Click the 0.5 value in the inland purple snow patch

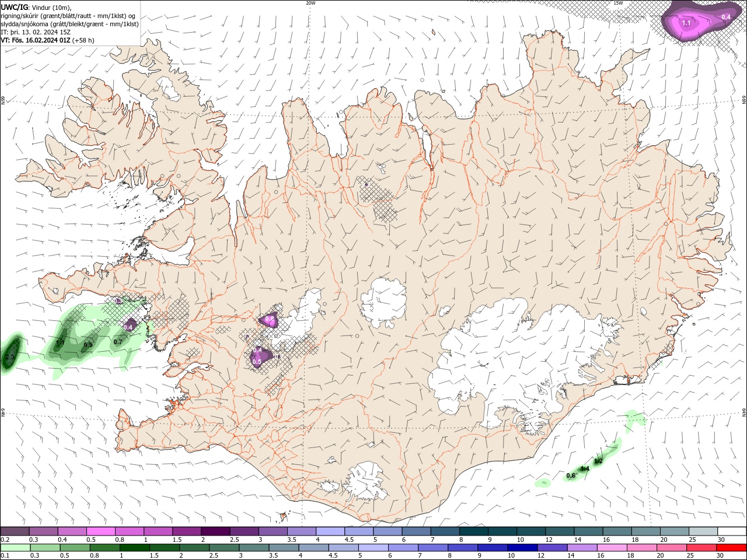[257, 362]
